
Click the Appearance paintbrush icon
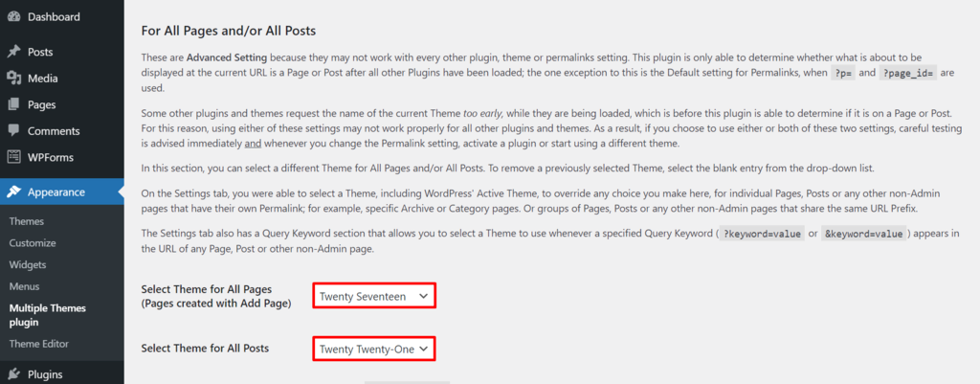point(13,192)
